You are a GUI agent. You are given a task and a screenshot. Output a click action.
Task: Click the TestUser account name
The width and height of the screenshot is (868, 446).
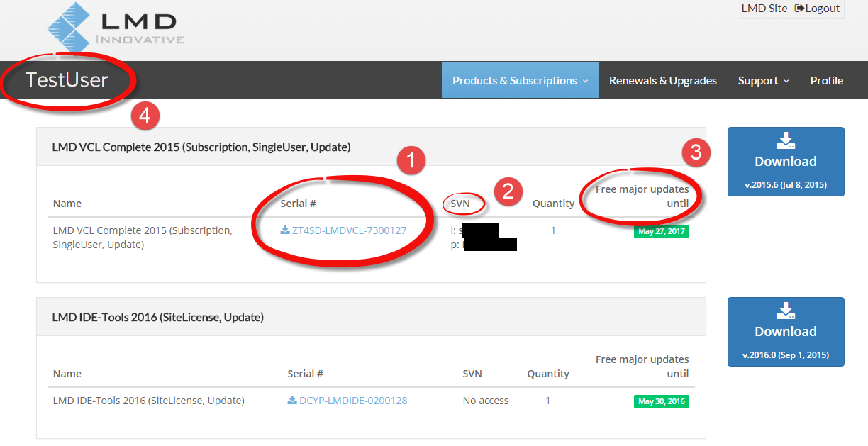67,80
